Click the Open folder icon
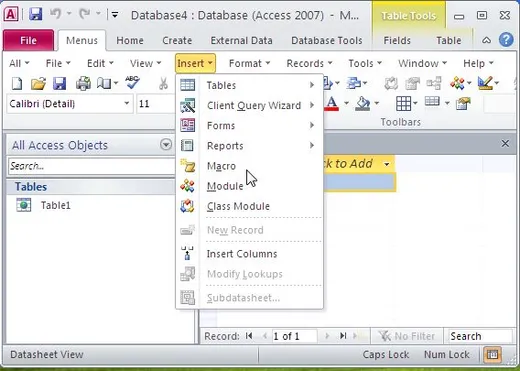Image resolution: width=520 pixels, height=371 pixels. pyautogui.click(x=38, y=83)
